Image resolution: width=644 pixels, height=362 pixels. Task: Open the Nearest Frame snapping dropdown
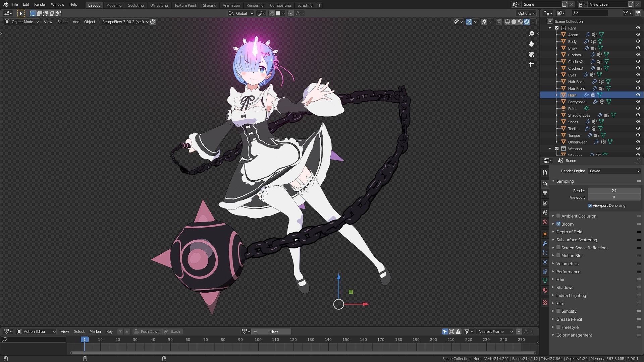click(495, 331)
